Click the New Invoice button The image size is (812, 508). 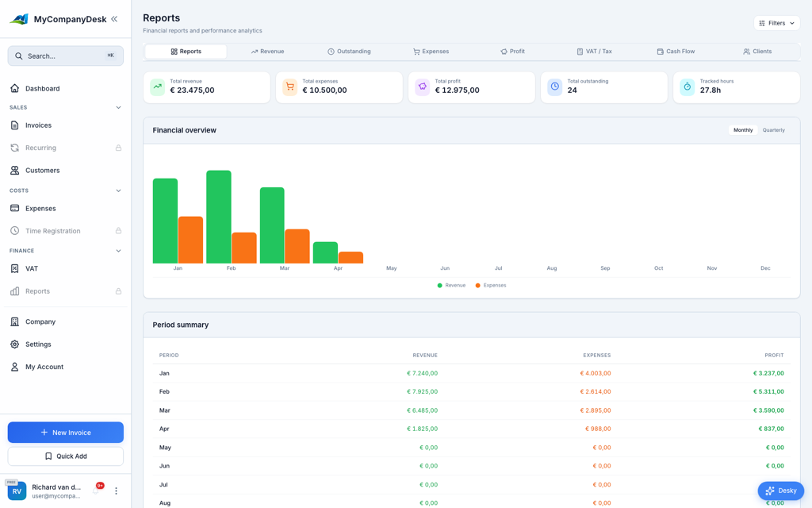[65, 432]
